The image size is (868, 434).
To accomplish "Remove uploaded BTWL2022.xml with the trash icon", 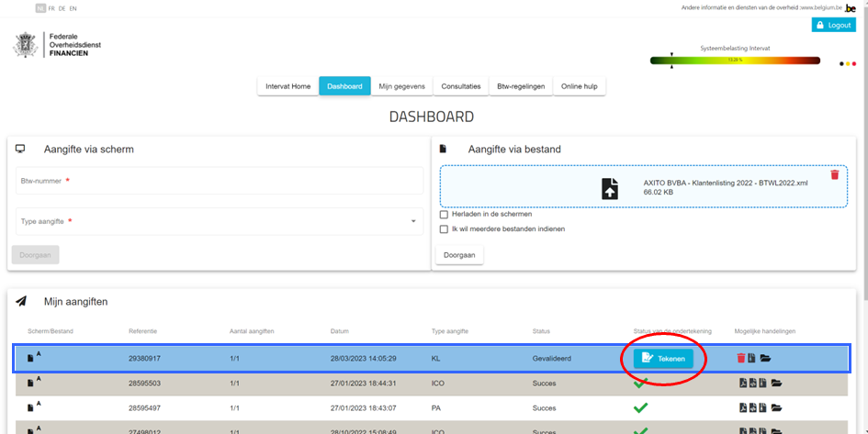I will click(x=835, y=174).
